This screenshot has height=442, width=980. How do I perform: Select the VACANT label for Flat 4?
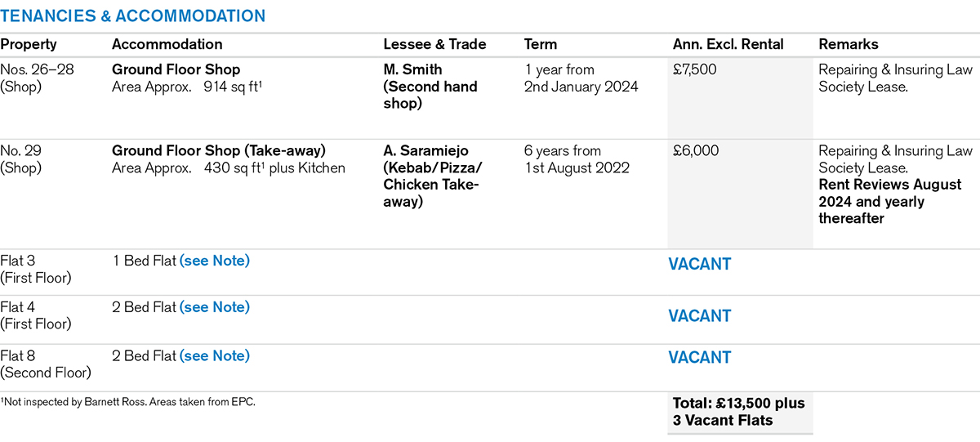click(699, 316)
